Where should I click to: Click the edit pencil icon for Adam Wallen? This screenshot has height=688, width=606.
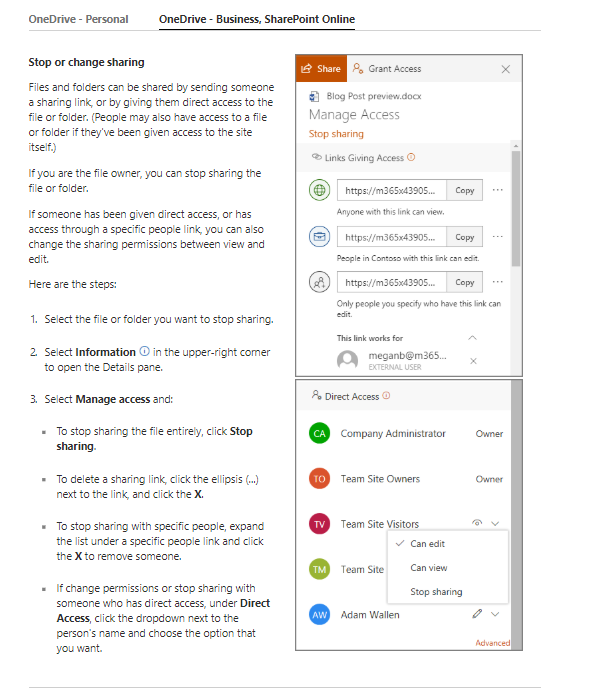click(x=477, y=613)
